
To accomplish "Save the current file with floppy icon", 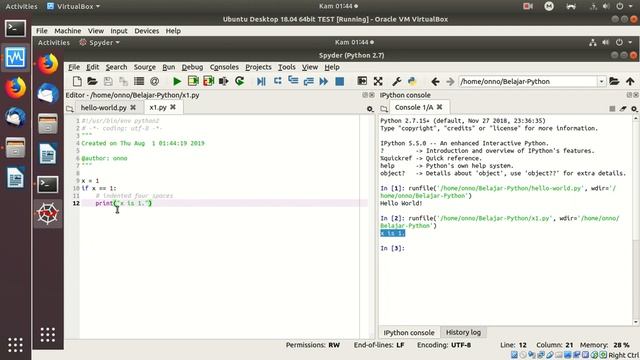I will point(108,81).
